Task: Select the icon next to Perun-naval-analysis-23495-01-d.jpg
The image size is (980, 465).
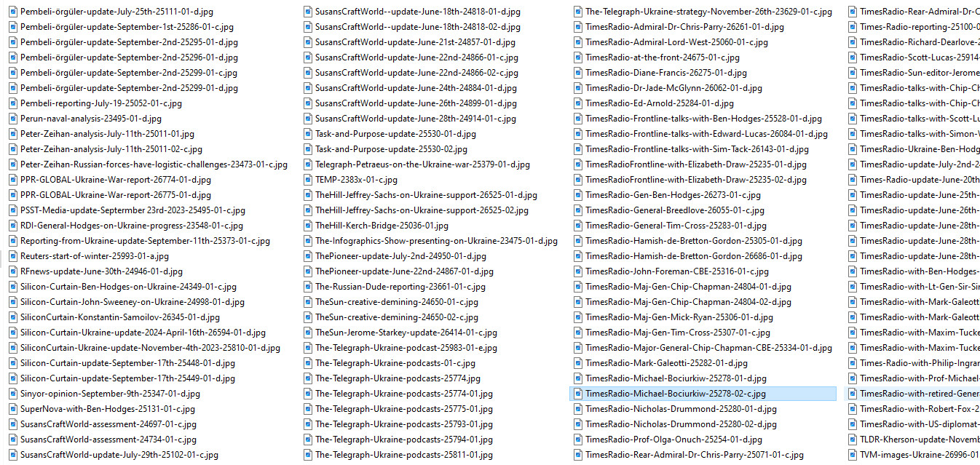Action: pyautogui.click(x=13, y=119)
